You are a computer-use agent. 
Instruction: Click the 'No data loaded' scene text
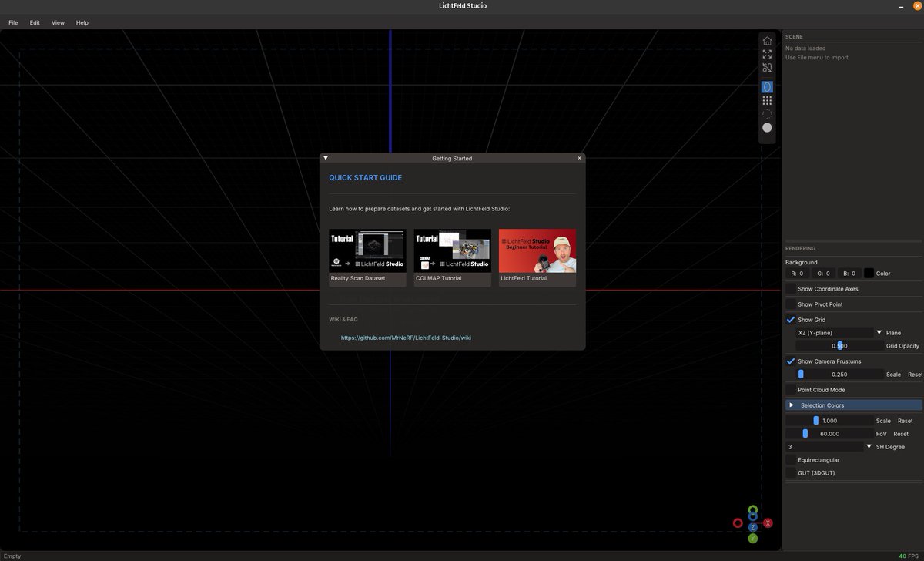click(805, 49)
